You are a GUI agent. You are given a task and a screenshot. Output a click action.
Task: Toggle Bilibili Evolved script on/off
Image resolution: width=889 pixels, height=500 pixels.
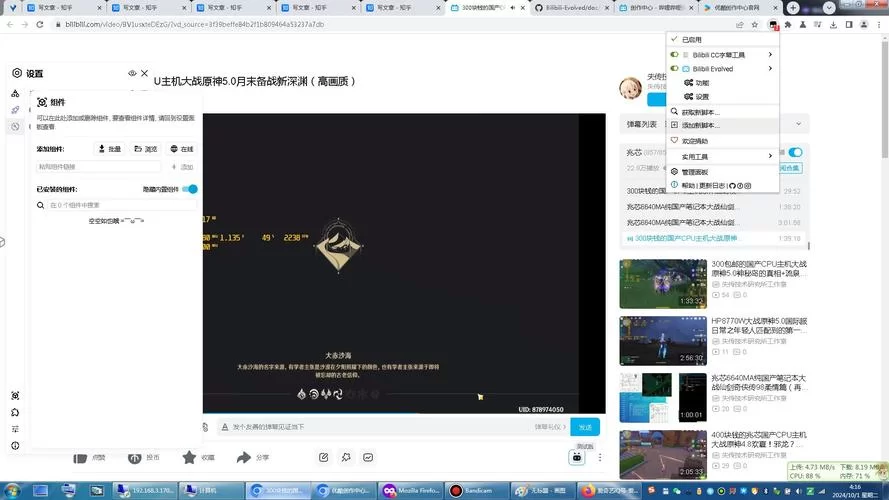tap(674, 68)
